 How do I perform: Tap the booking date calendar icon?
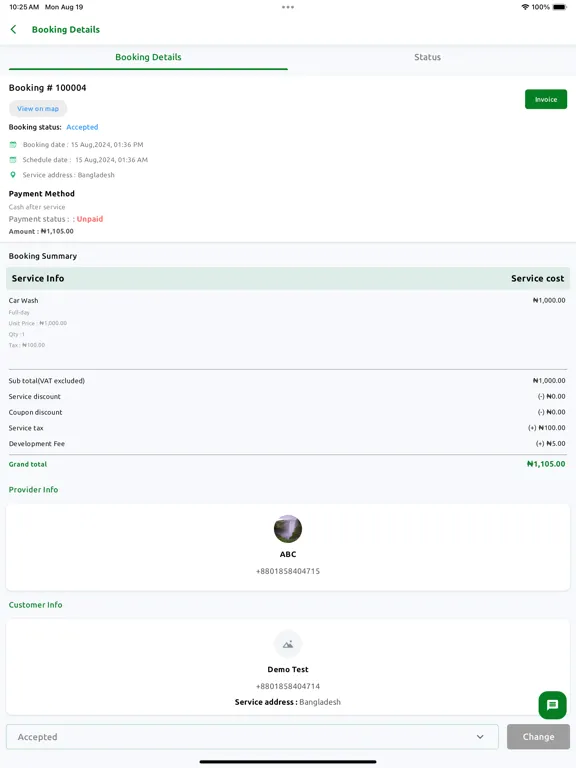(13, 144)
